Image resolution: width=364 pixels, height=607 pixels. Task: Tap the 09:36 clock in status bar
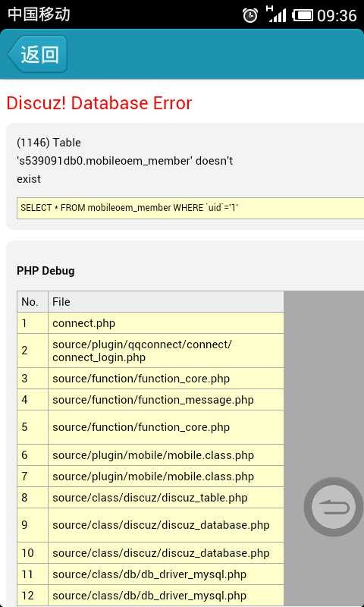tap(337, 15)
